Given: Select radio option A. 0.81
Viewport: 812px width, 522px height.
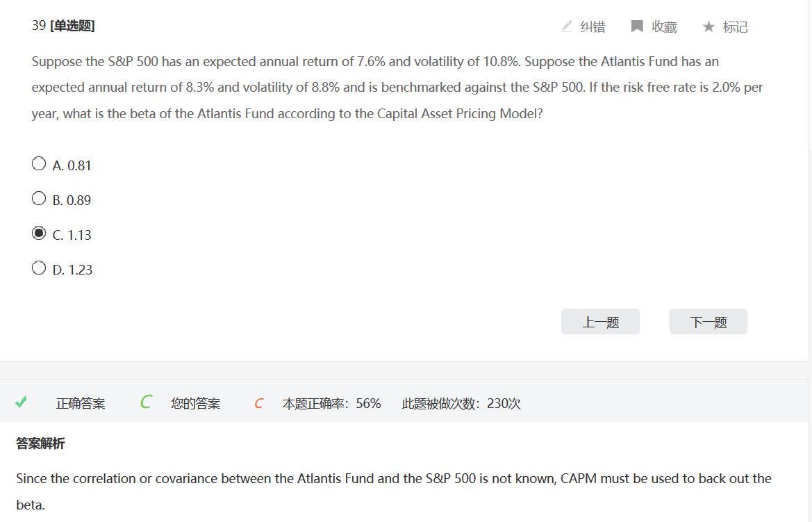Looking at the screenshot, I should (x=39, y=164).
